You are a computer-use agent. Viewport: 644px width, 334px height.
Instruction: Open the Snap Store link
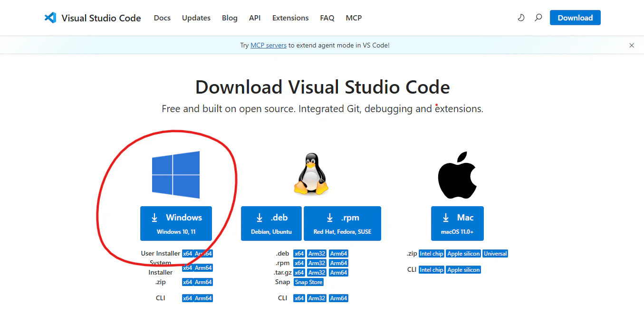(x=308, y=282)
